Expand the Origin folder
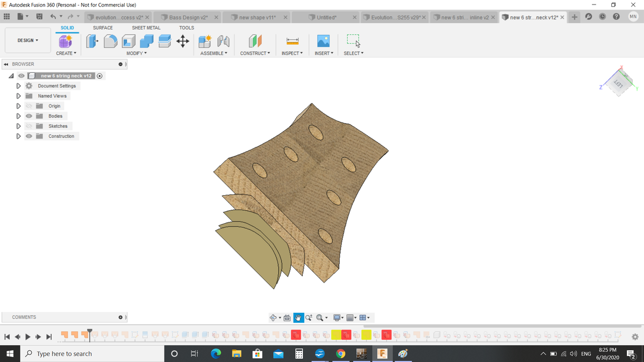 [x=19, y=106]
